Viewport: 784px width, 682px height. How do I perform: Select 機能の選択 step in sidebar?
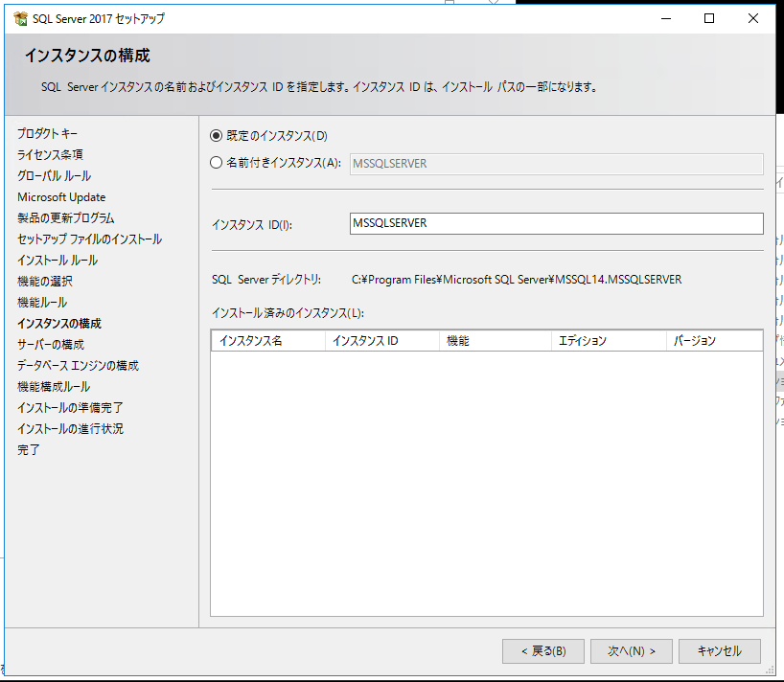point(45,282)
